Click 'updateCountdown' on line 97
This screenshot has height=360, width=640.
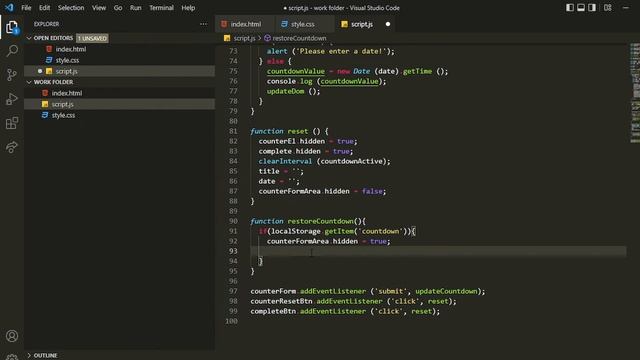(x=446, y=291)
